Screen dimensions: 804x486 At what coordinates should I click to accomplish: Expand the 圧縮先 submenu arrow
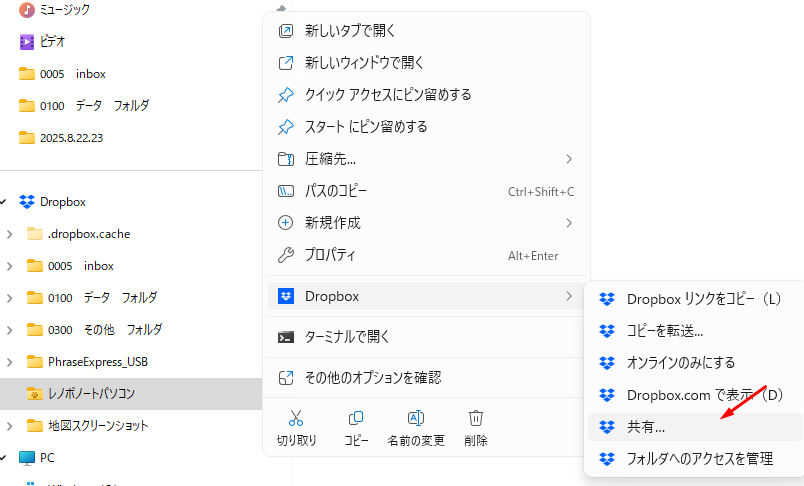point(569,159)
